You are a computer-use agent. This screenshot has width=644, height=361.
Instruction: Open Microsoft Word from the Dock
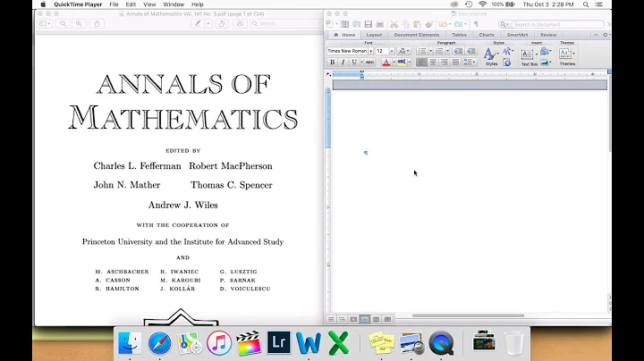309,343
